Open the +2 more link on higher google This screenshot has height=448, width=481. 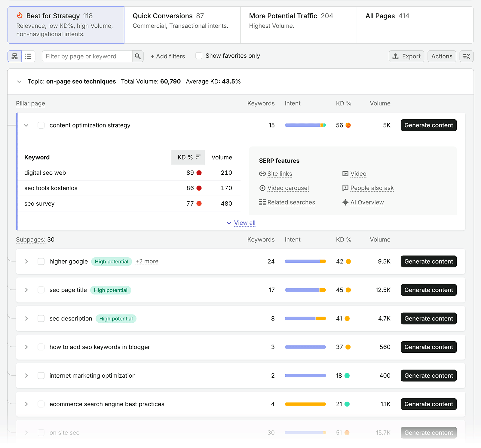click(x=147, y=261)
